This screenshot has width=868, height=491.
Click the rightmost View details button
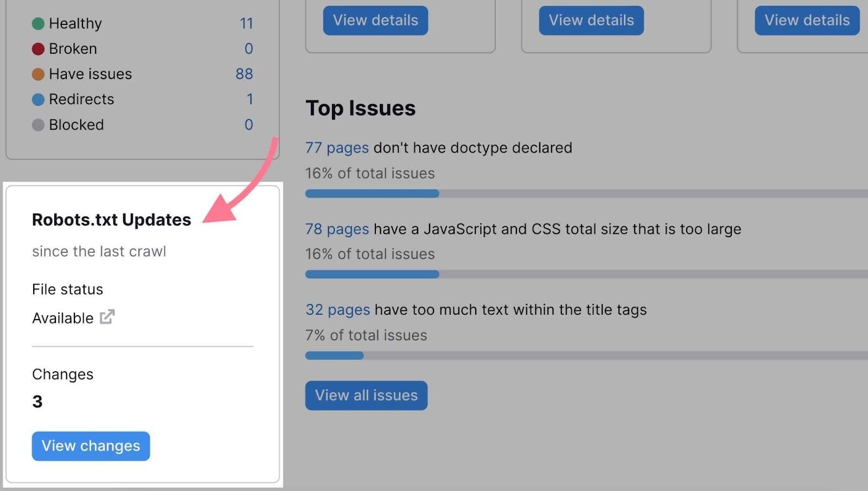click(x=807, y=20)
